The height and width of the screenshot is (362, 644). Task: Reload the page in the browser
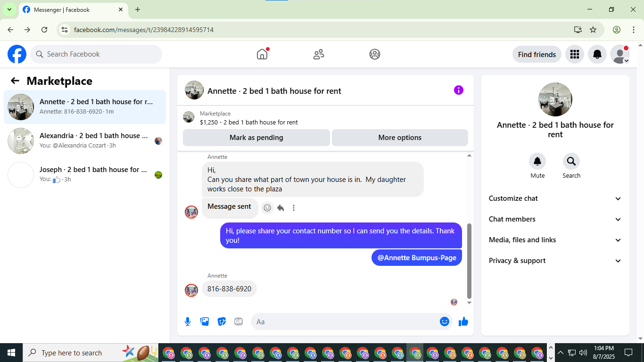click(44, 30)
